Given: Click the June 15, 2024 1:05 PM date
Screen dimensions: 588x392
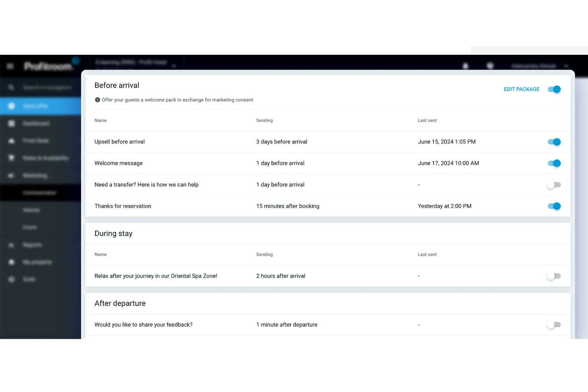Looking at the screenshot, I should click(x=447, y=142).
